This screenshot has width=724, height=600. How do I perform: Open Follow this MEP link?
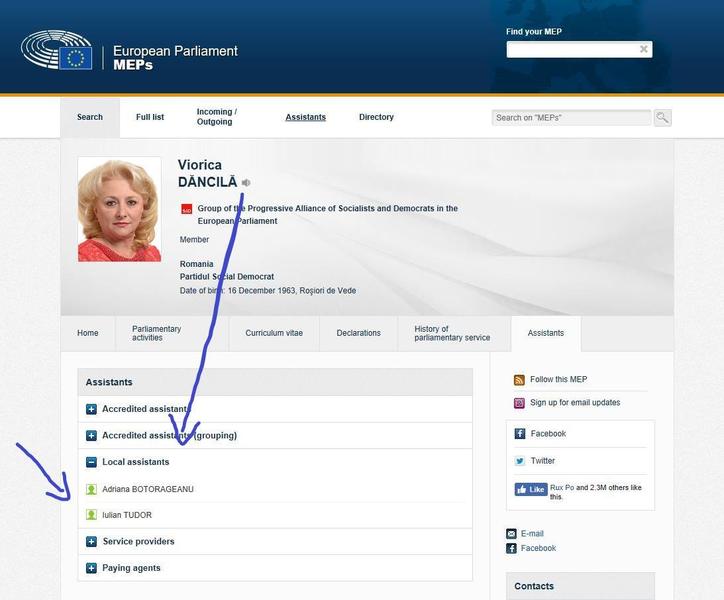(x=559, y=379)
